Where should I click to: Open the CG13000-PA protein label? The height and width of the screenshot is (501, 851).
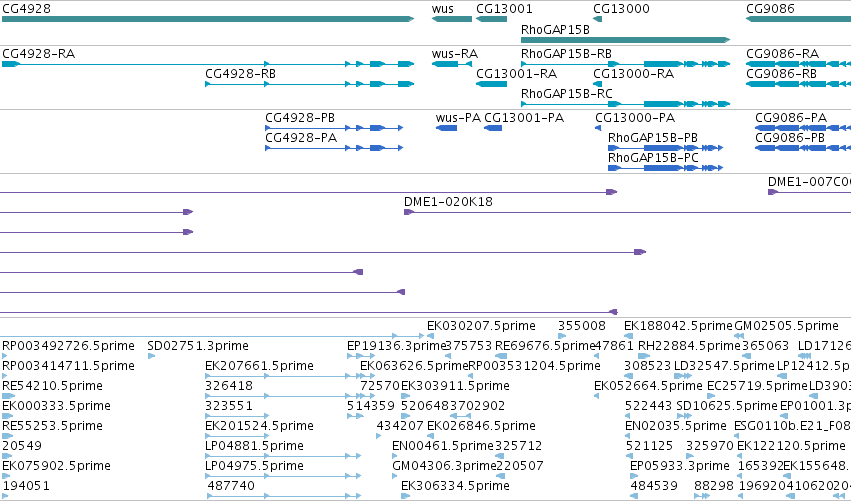pos(635,118)
